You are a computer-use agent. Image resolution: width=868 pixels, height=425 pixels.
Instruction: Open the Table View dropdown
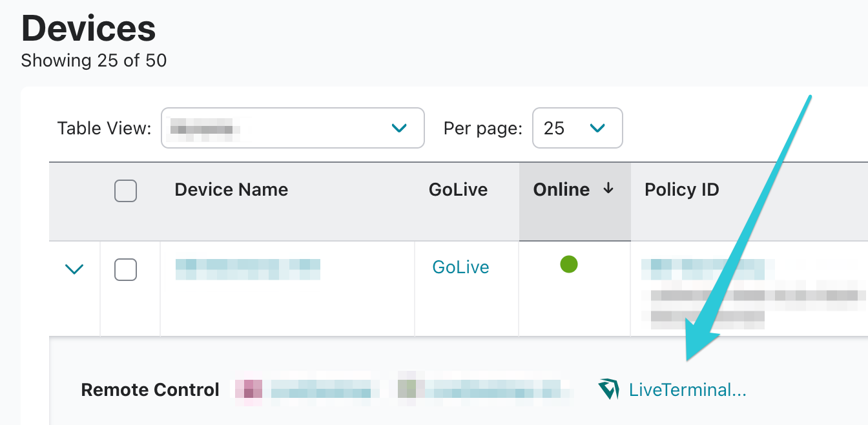tap(293, 128)
